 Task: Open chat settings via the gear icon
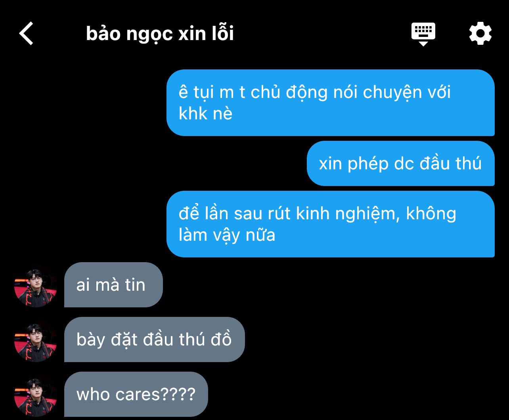(480, 34)
